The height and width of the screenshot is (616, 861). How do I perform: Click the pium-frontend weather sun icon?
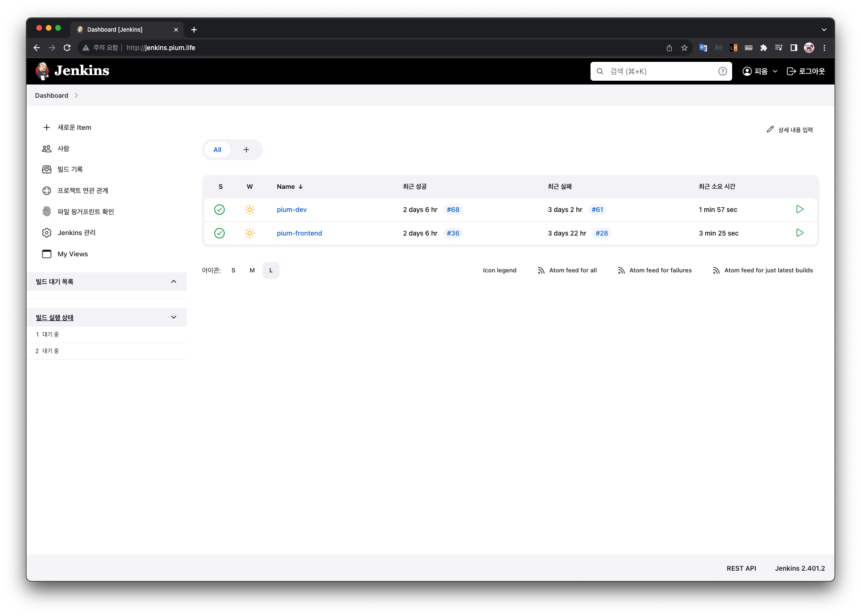click(x=250, y=233)
